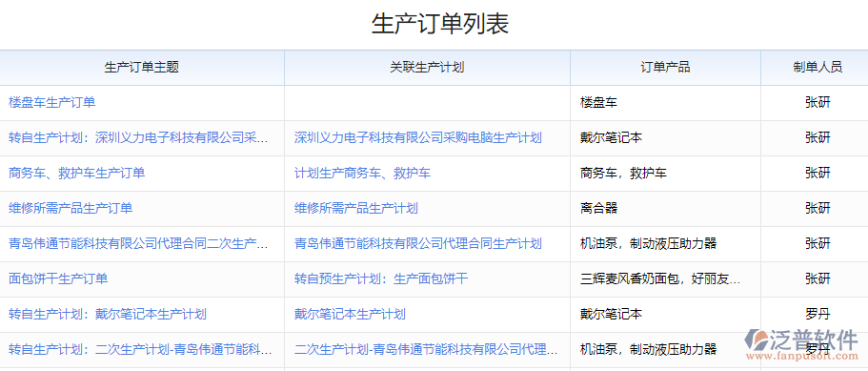Open plan 计划生产商务车、救护车
Image resolution: width=868 pixels, height=371 pixels.
pyautogui.click(x=363, y=173)
